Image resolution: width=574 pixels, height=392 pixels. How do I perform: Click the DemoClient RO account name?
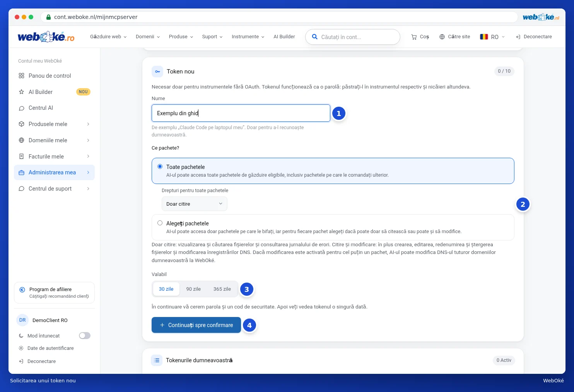coord(50,320)
